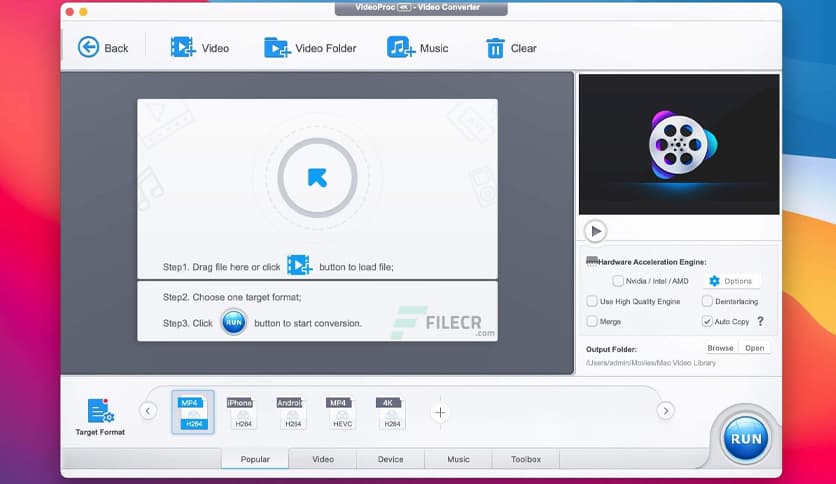The width and height of the screenshot is (836, 484).
Task: Click the add-video icon in Step1
Action: 299,265
